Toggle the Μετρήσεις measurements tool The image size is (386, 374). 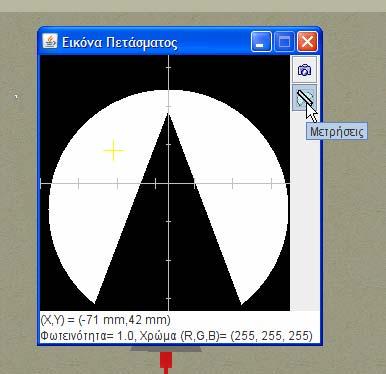coord(304,97)
